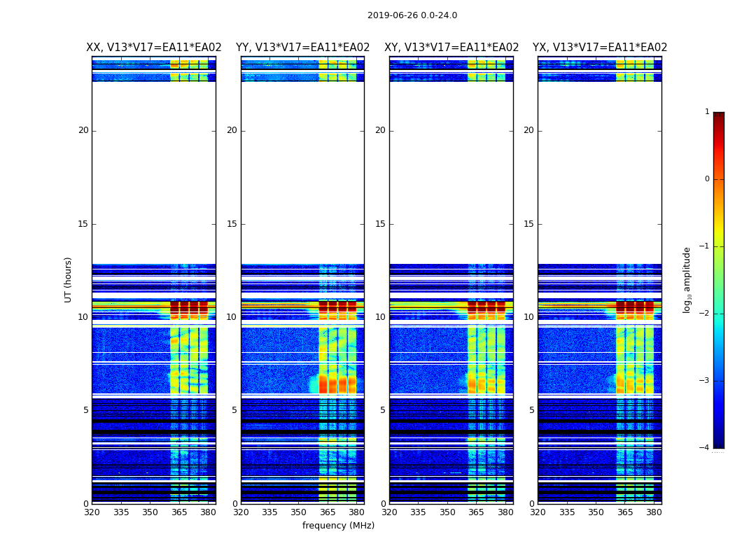Click the yellow region of the colorbar
The width and height of the screenshot is (735, 560).
click(719, 234)
